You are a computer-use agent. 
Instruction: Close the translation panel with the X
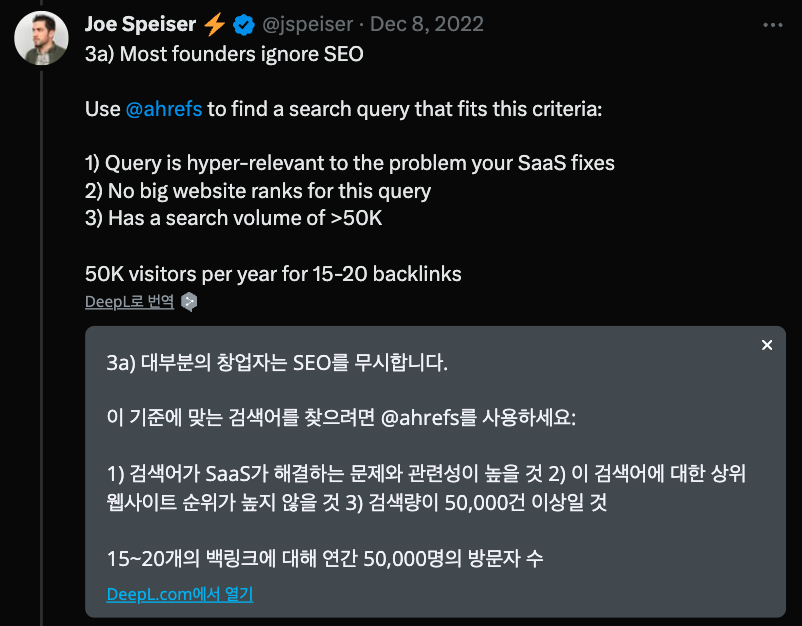click(x=767, y=345)
